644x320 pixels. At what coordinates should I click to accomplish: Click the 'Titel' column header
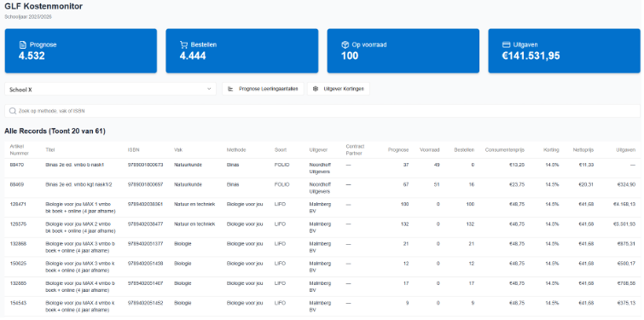(49, 150)
